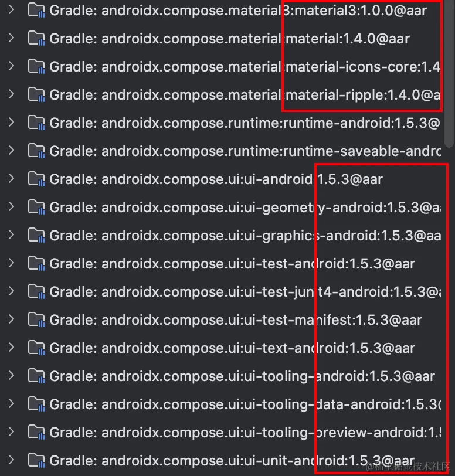Expand the ui-graphics-android library node

click(x=11, y=235)
